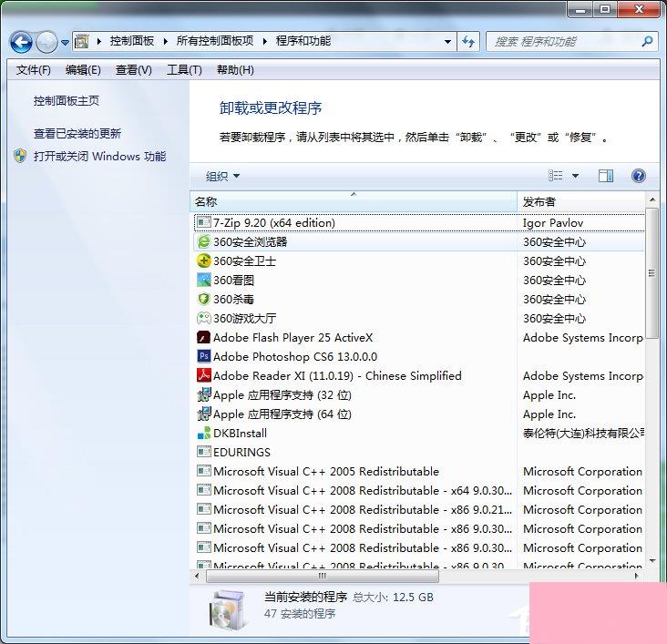Image resolution: width=667 pixels, height=644 pixels.
Task: Click the installed programs box icon in details pane
Action: [229, 611]
